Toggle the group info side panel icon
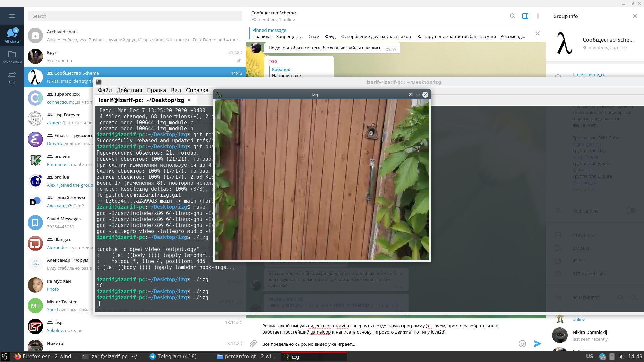 point(525,16)
